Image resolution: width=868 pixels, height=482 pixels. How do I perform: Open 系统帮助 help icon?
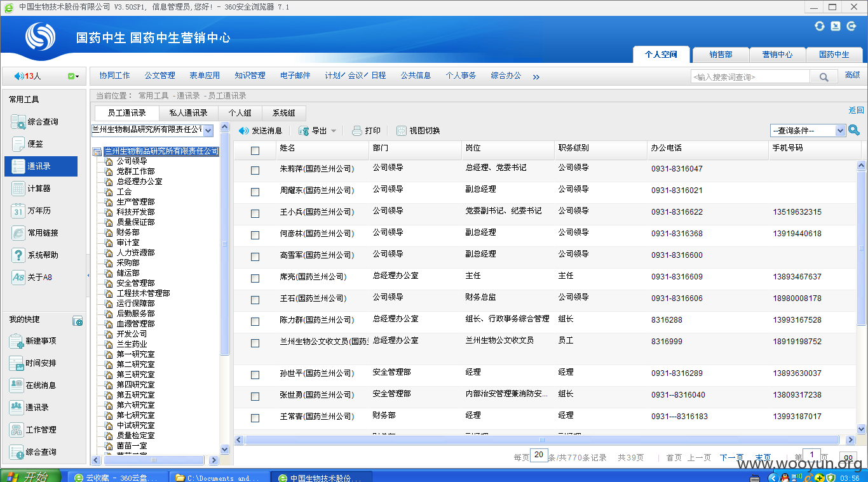(x=18, y=255)
